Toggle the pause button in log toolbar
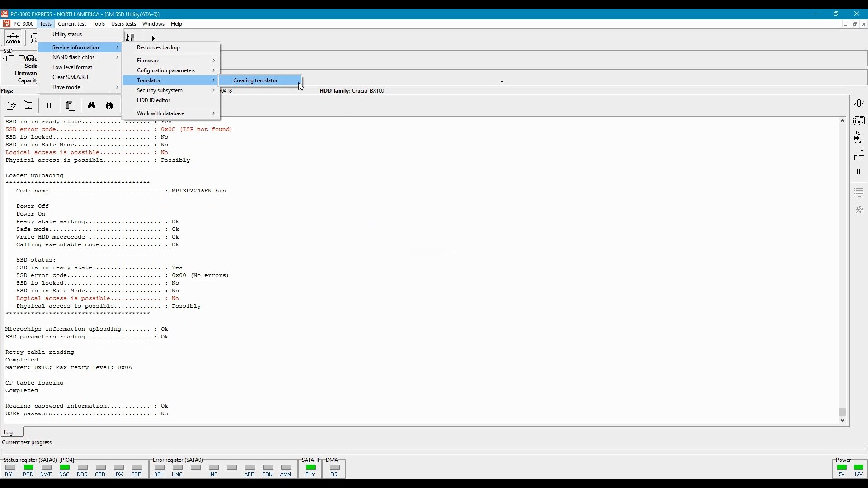This screenshot has height=488, width=868. click(x=49, y=105)
